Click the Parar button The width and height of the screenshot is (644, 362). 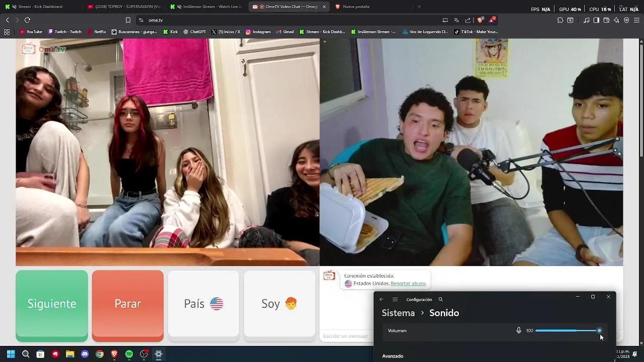coord(128,306)
